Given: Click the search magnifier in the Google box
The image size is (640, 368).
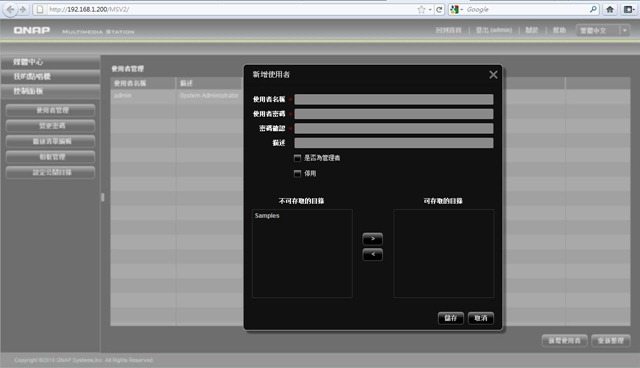Looking at the screenshot, I should tap(593, 9).
